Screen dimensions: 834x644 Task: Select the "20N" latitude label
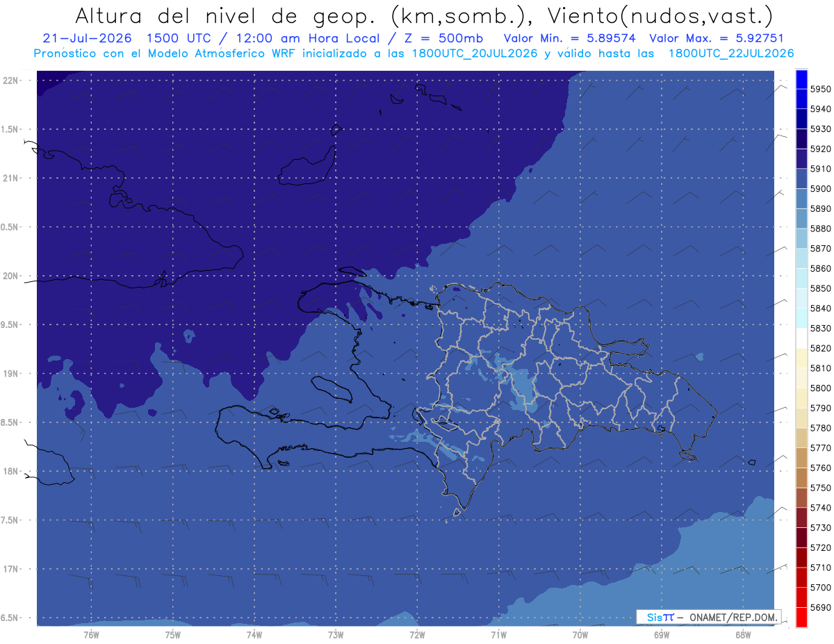coord(10,276)
